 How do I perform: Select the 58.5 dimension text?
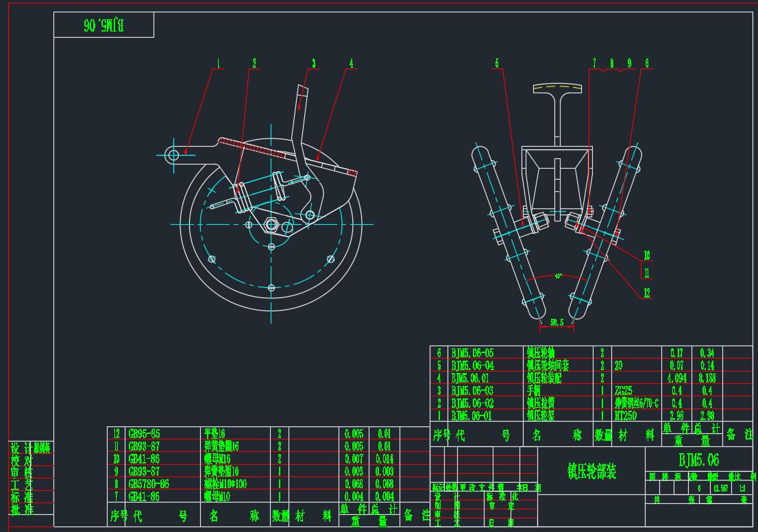(x=557, y=321)
